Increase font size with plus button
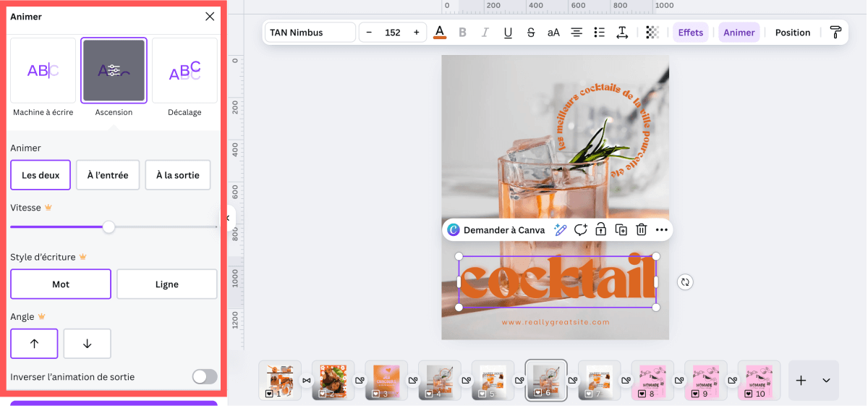This screenshot has height=406, width=868. pos(416,33)
